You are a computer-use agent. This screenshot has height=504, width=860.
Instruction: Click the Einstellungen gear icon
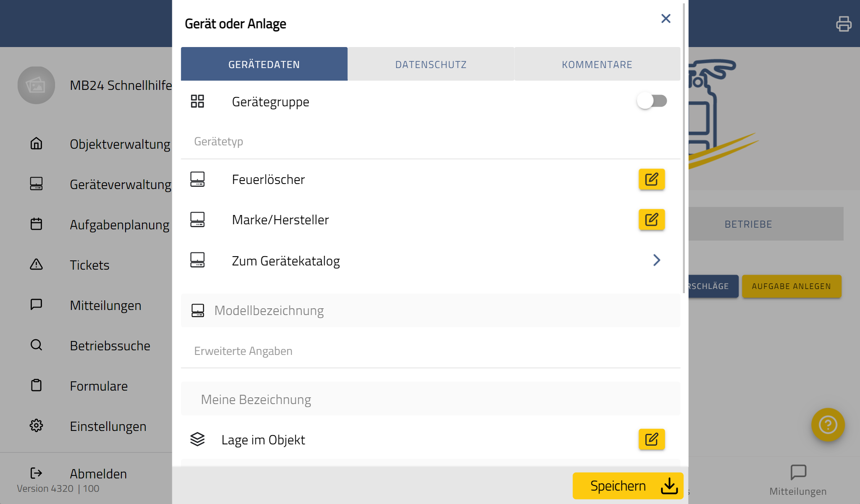[37, 425]
